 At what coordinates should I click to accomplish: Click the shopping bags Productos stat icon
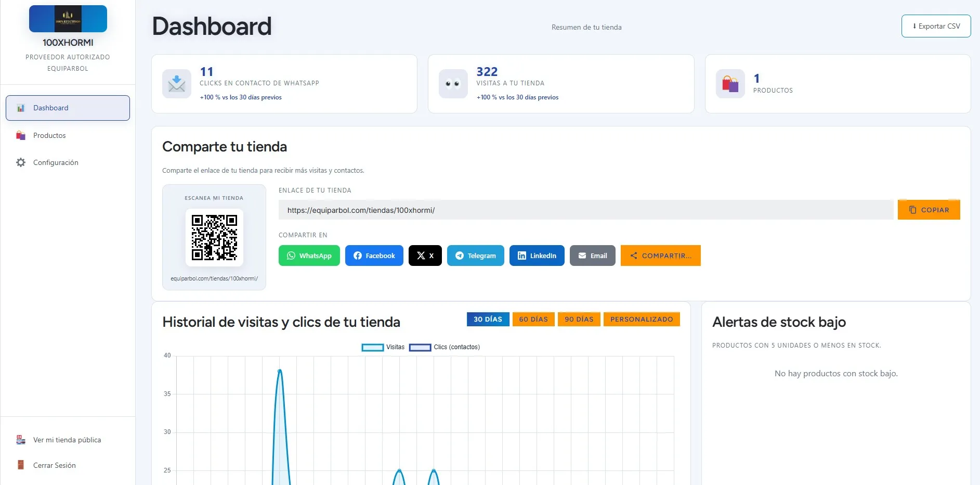tap(730, 84)
